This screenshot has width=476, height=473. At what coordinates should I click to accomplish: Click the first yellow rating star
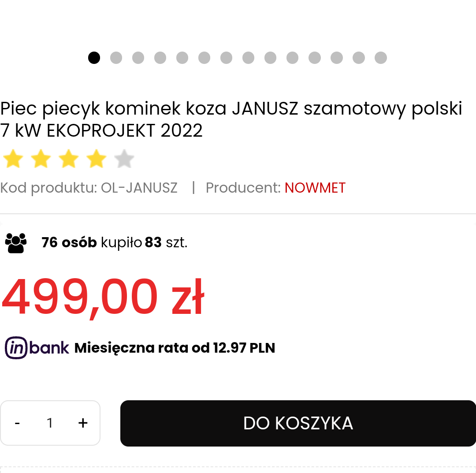point(13,159)
